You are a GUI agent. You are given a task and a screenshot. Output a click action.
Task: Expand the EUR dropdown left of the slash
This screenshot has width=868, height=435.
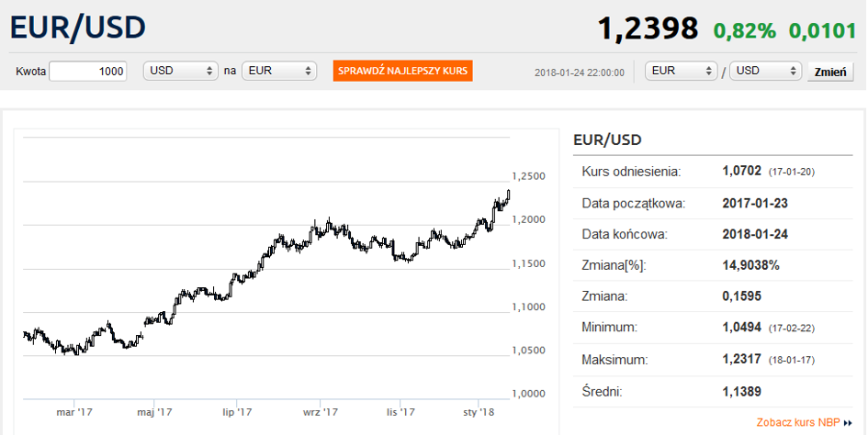[x=682, y=72]
